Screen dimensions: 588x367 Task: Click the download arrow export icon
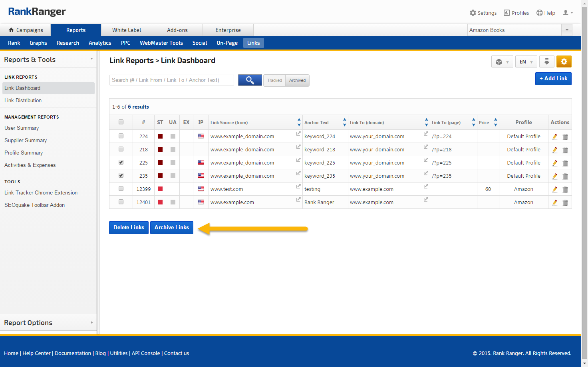pos(546,61)
